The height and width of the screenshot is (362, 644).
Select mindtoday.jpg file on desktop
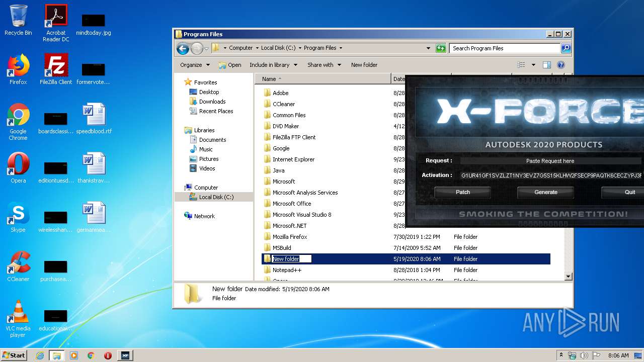point(94,24)
